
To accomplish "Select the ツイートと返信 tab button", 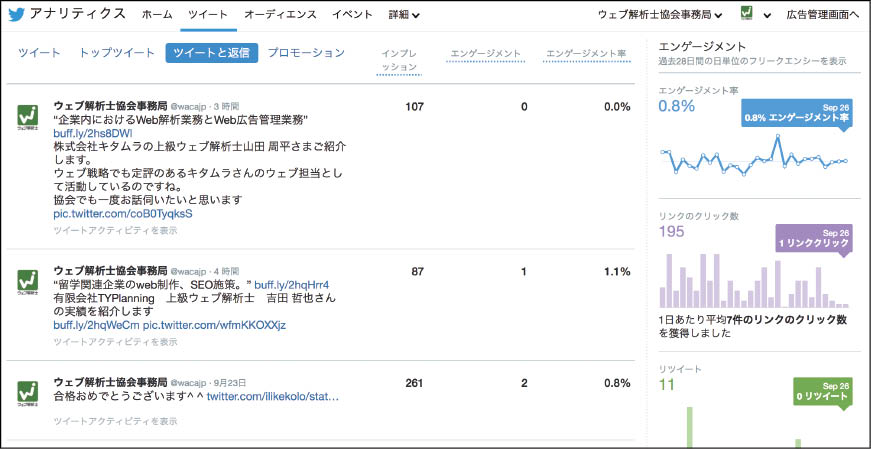I will coord(212,53).
